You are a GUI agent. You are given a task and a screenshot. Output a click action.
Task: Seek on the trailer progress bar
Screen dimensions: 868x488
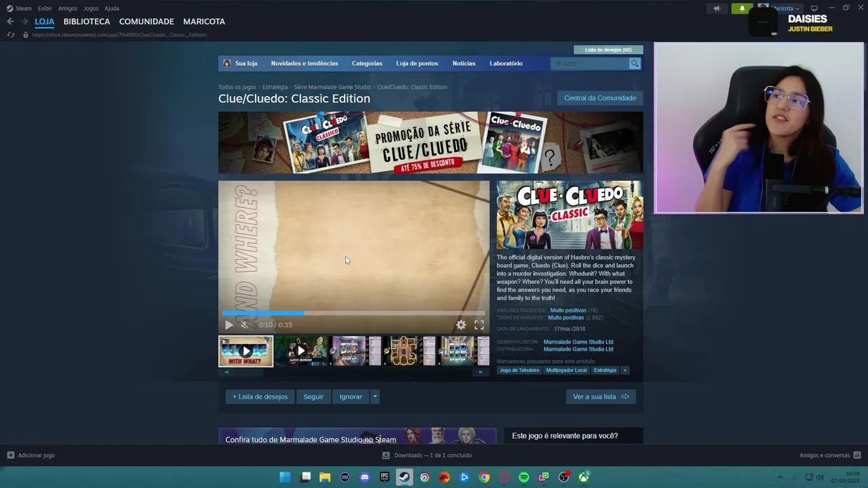[x=354, y=313]
